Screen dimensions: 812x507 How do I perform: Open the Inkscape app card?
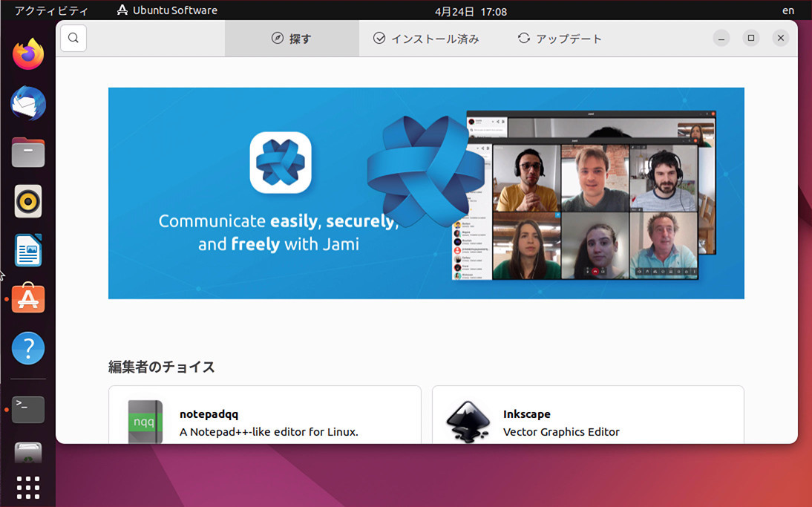(x=588, y=415)
